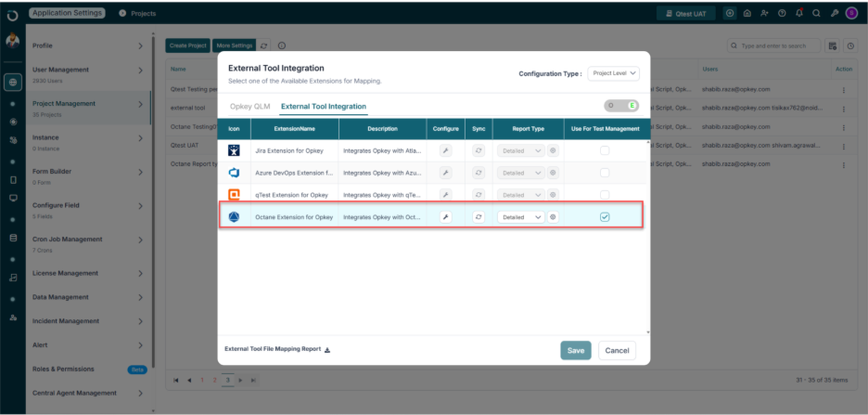This screenshot has width=868, height=415.
Task: Click the monitor icon in left rail
Action: (13, 198)
